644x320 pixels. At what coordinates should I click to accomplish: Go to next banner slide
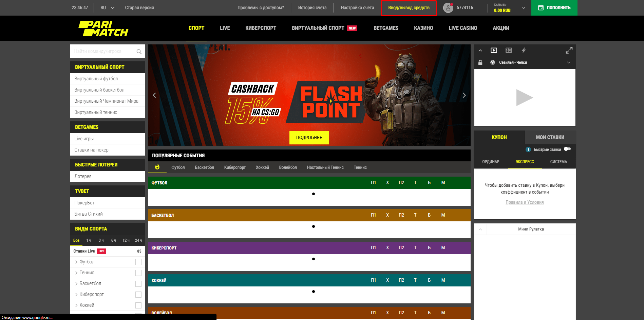tap(464, 95)
